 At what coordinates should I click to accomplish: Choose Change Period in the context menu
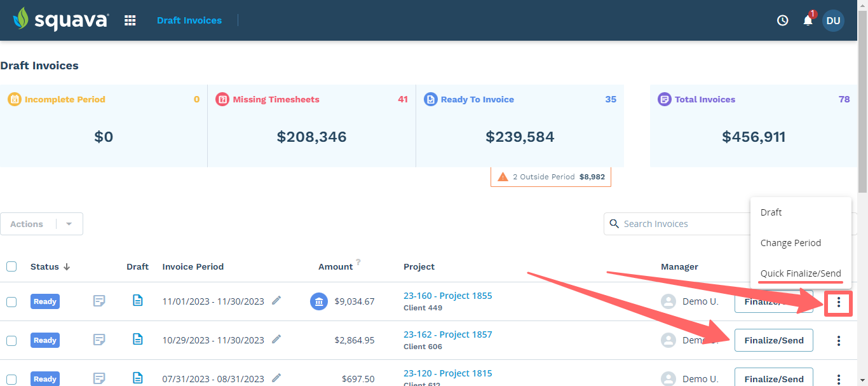[790, 242]
